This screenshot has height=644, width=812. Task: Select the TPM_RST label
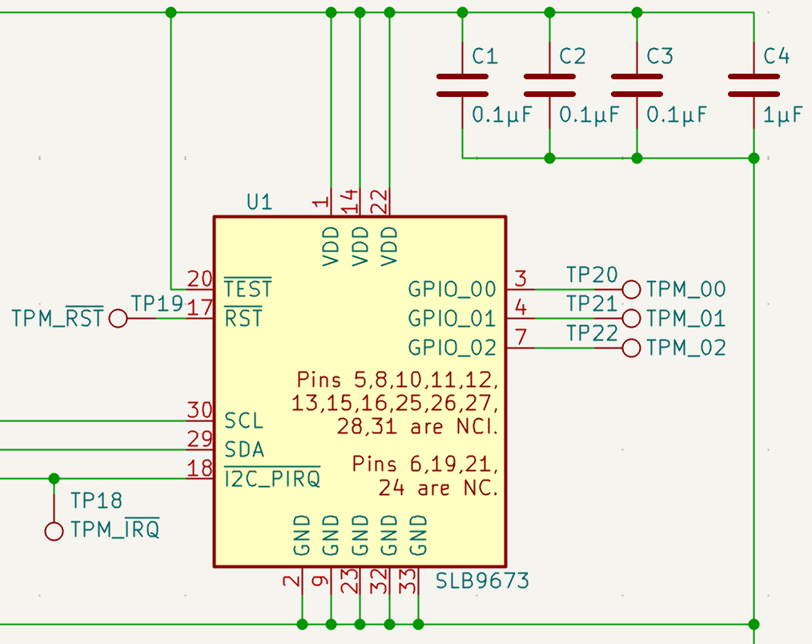tap(58, 316)
